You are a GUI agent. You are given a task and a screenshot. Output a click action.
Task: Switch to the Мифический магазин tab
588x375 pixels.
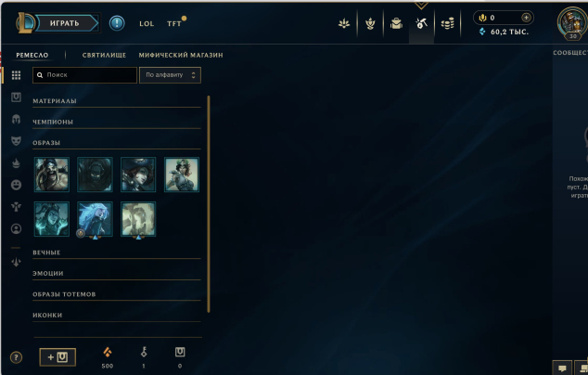pos(181,55)
